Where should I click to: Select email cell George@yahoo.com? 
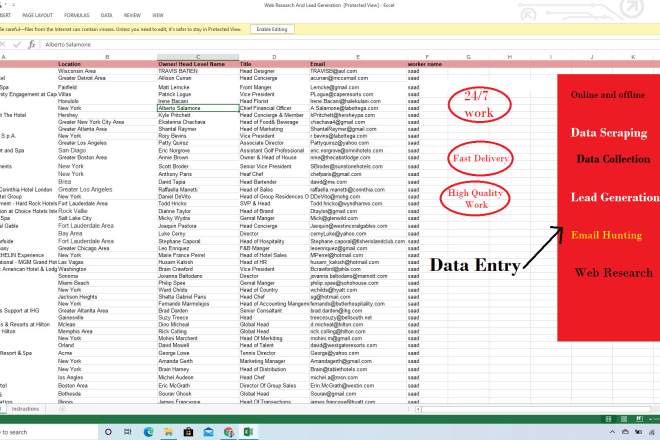click(x=358, y=353)
